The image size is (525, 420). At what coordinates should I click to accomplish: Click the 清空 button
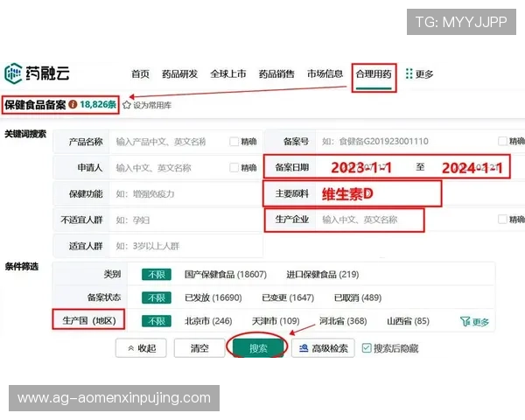pos(199,348)
